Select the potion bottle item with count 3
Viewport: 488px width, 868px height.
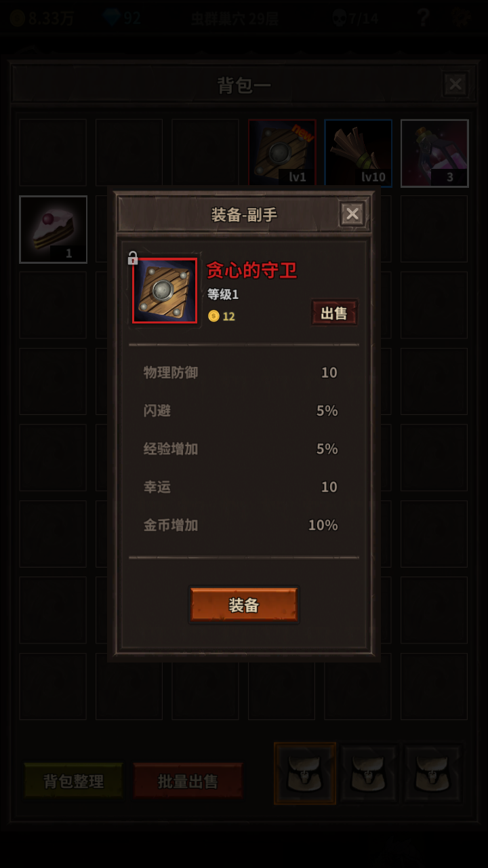(434, 153)
